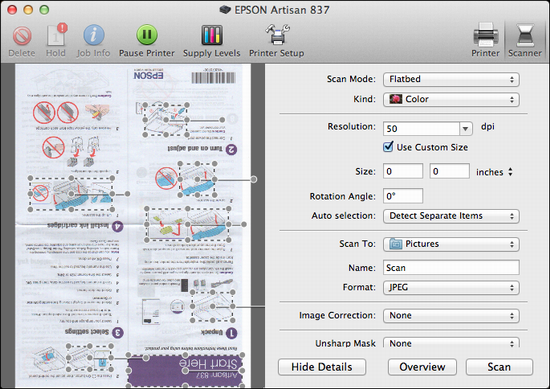Click the second Size height field

(x=450, y=171)
